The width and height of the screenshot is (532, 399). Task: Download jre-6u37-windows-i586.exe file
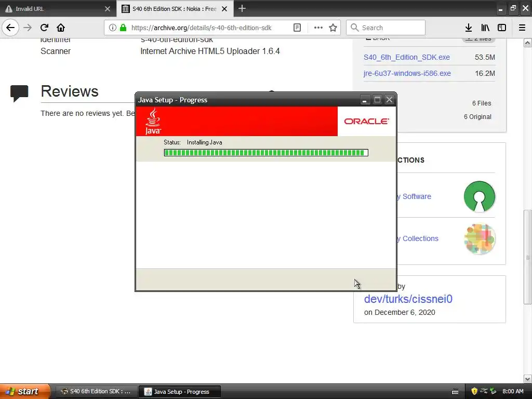[407, 73]
